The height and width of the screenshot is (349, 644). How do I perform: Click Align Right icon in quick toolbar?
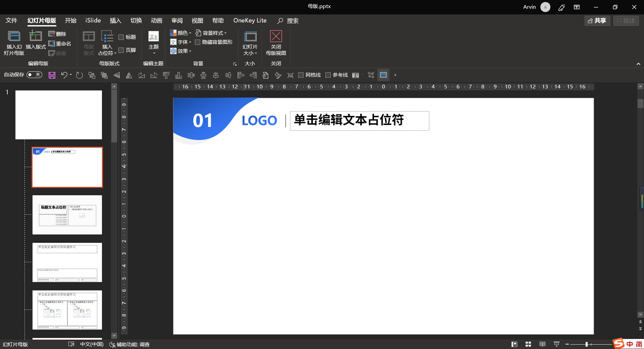coord(253,75)
